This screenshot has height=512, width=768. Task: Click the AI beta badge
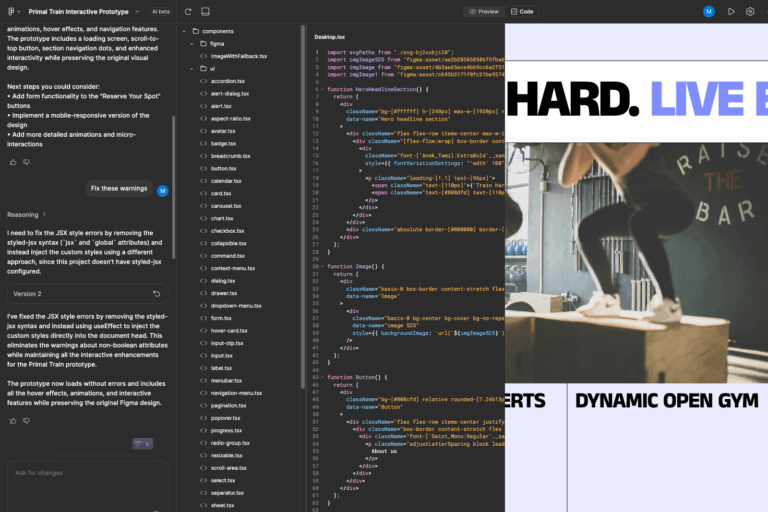click(x=161, y=12)
